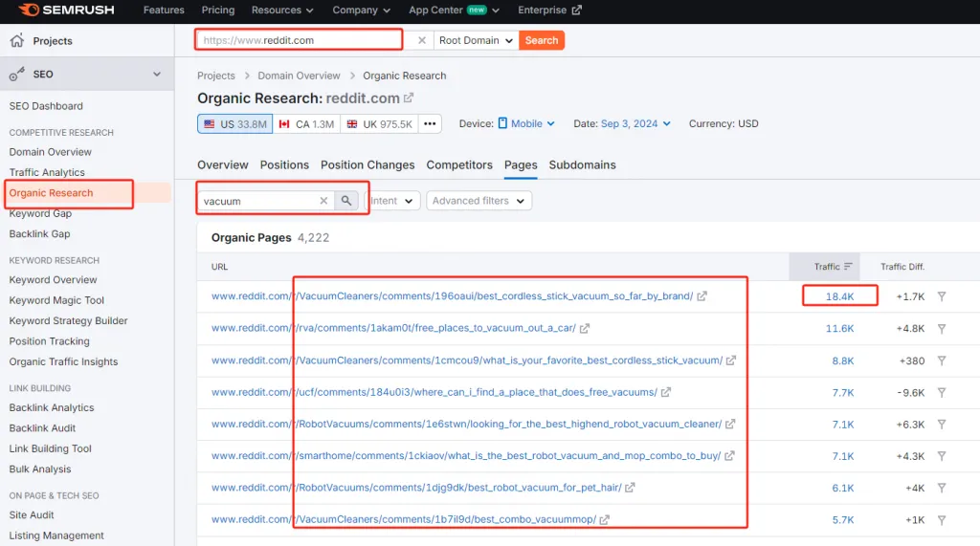The image size is (980, 546).
Task: Open robot_vacuum_and_mop_combo external icon
Action: tap(729, 456)
